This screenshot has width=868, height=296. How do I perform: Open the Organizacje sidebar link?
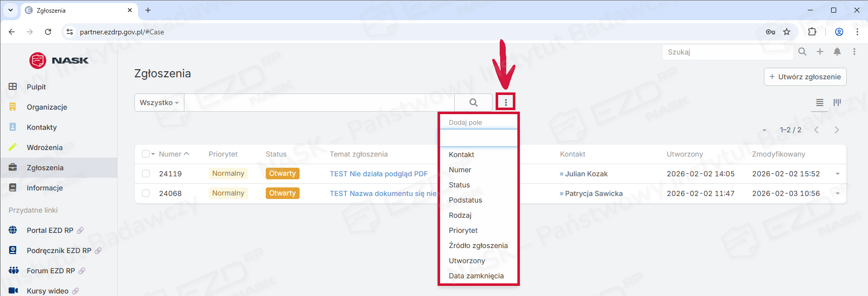pos(47,107)
